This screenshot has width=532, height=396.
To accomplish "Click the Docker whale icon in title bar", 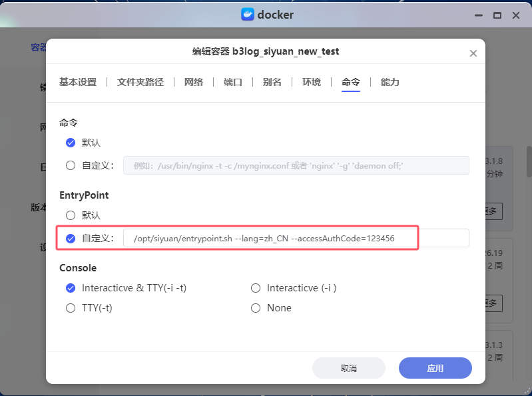I will 247,15.
